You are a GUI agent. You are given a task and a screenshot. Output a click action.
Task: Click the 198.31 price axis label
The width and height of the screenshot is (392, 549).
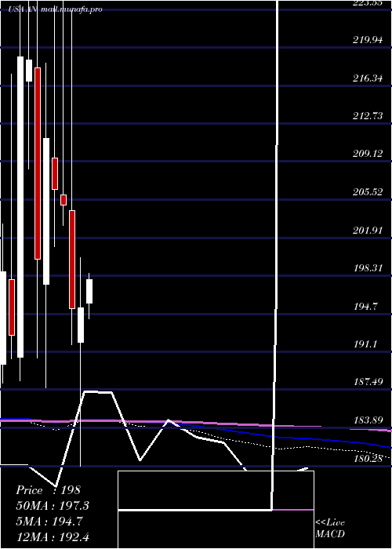click(x=367, y=268)
